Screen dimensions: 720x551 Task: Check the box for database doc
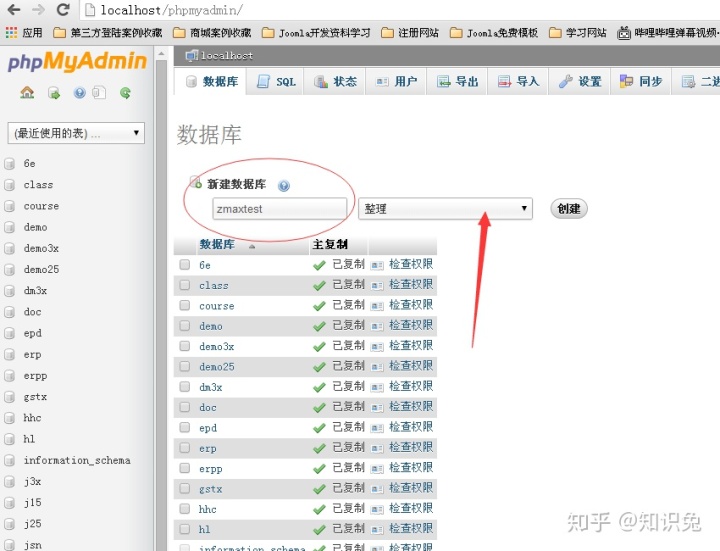coord(185,407)
